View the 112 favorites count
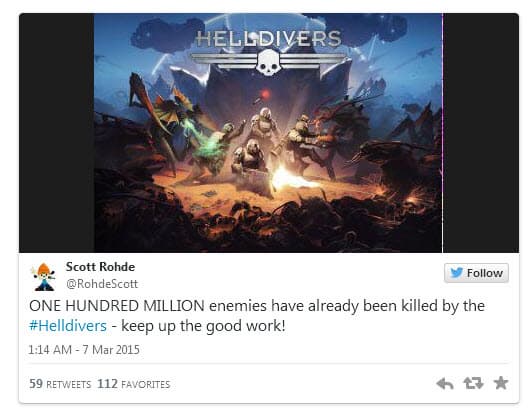The image size is (531, 409). 134,384
